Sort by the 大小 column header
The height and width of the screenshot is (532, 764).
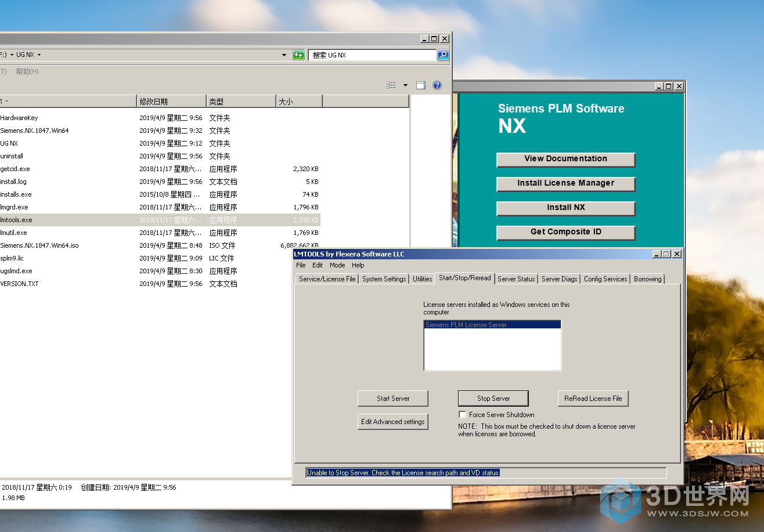point(299,102)
